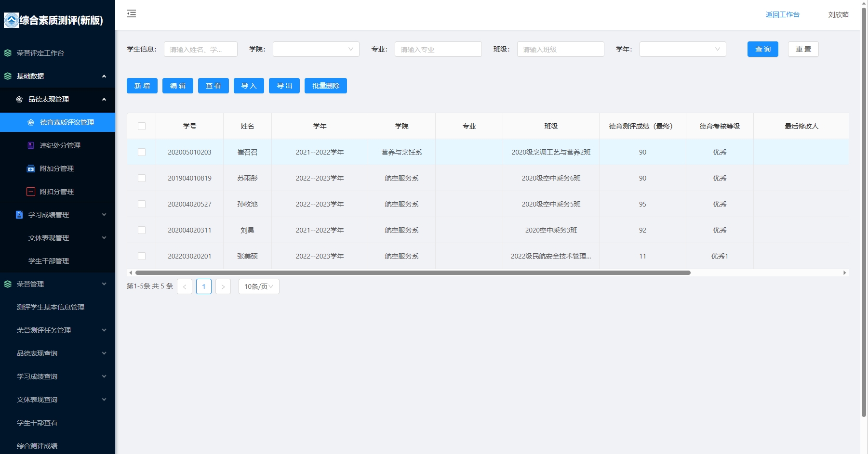Click page number 1 button
This screenshot has height=454, width=868.
(x=204, y=286)
